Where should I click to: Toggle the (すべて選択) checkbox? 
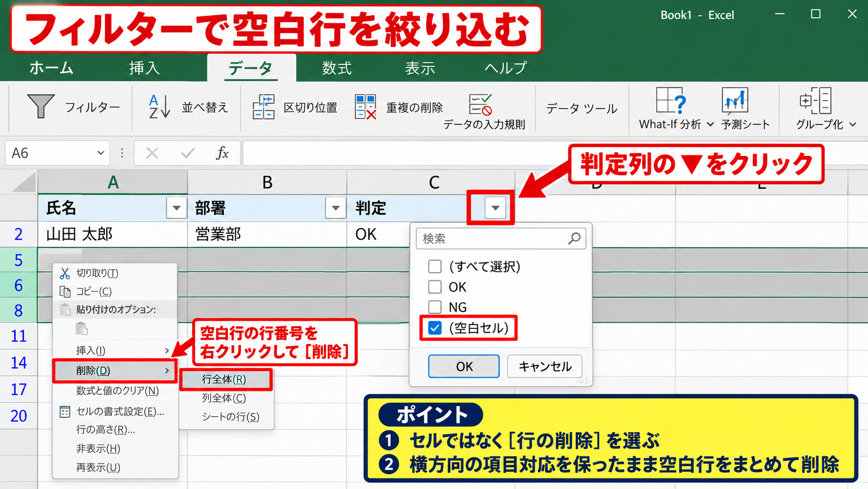pyautogui.click(x=435, y=267)
